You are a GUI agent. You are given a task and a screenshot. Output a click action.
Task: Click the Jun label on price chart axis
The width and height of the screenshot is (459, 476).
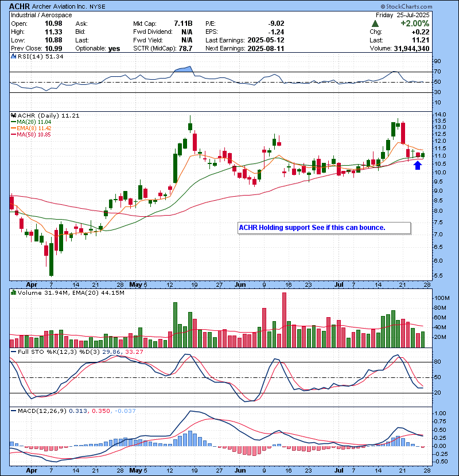[240, 284]
